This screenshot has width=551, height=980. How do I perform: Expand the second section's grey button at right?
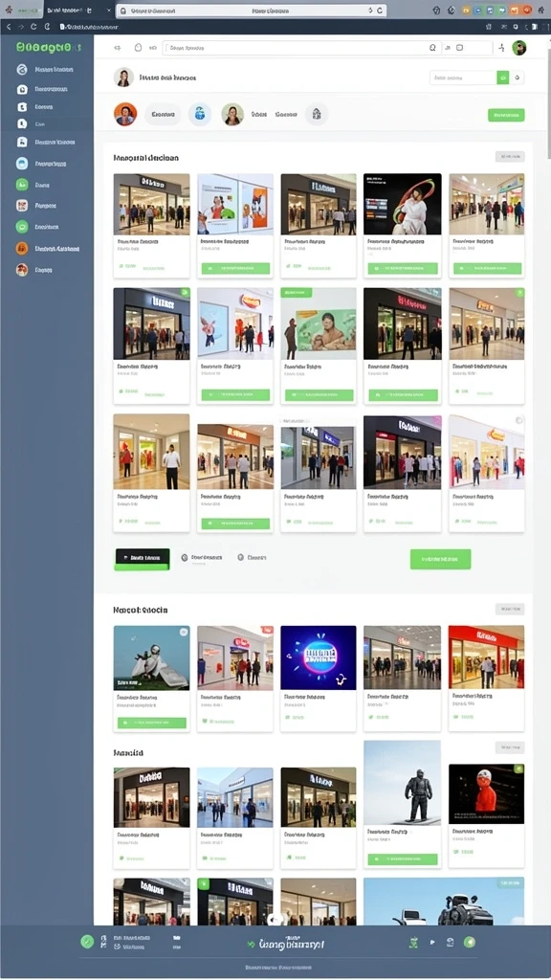click(510, 609)
